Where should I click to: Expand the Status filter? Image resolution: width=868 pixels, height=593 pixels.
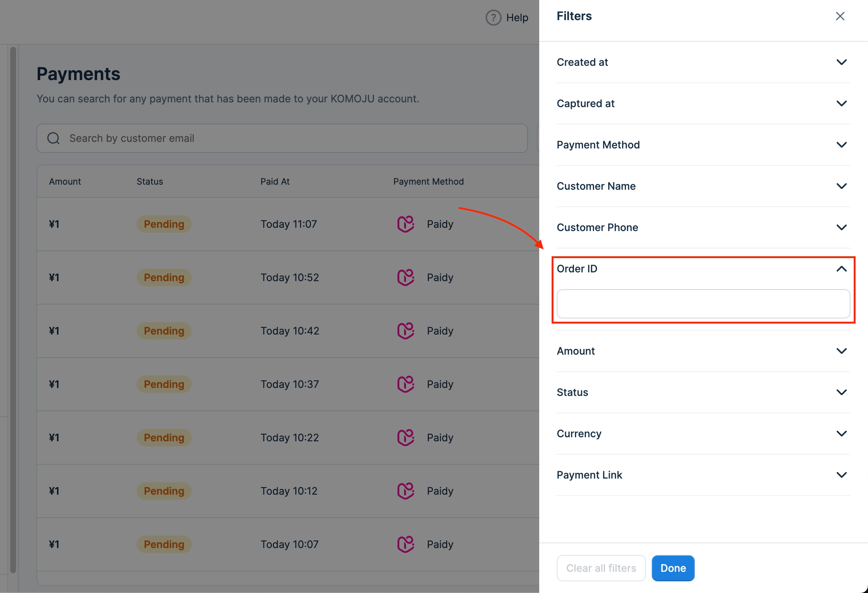841,392
